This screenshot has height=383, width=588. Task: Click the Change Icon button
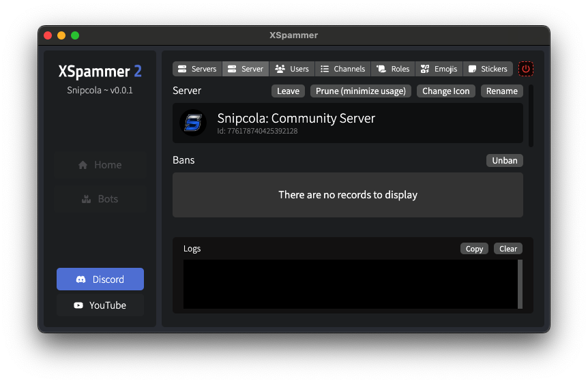coord(446,91)
